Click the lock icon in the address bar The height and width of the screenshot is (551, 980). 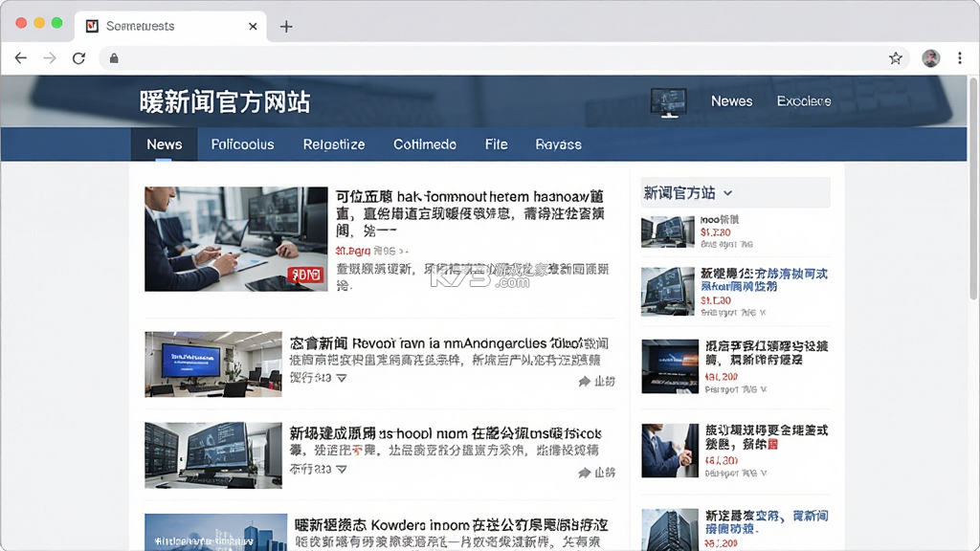(114, 58)
